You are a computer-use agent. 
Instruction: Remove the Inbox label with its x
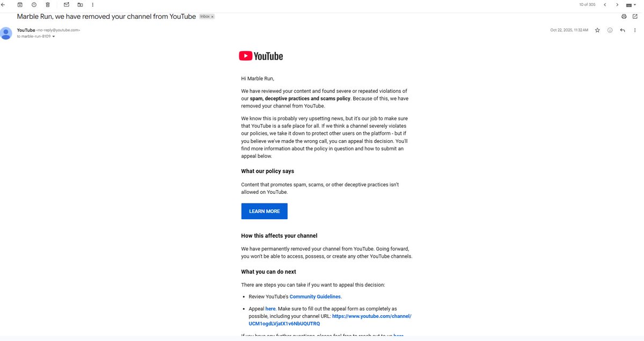[x=212, y=17]
